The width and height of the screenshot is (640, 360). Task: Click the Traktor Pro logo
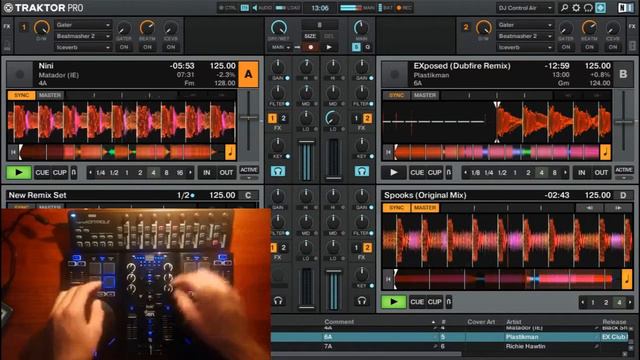pos(44,8)
